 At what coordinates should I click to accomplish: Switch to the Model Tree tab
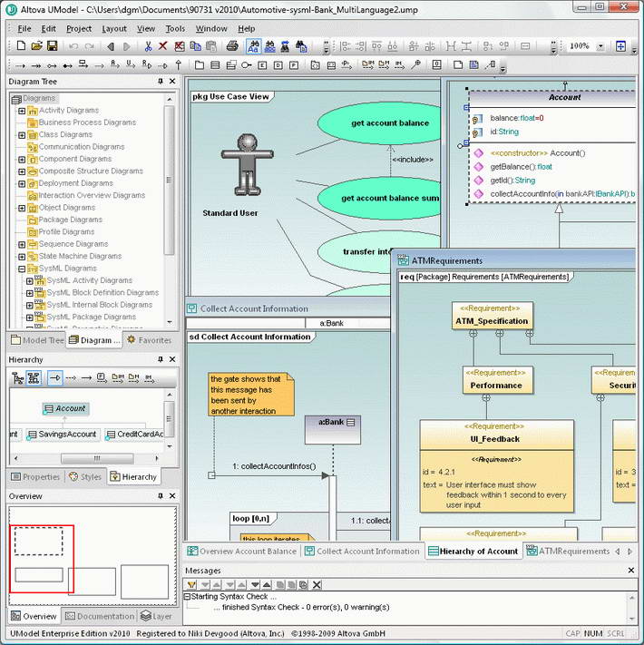coord(37,340)
